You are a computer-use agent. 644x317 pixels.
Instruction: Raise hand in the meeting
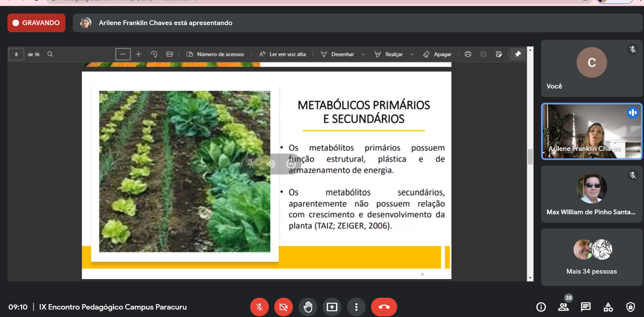[x=308, y=307]
